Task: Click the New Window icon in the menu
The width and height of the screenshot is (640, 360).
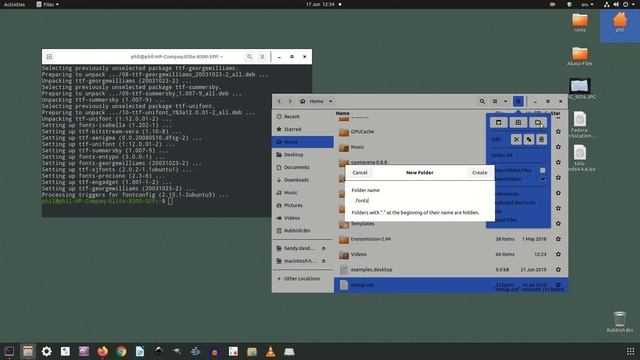Action: [498, 122]
